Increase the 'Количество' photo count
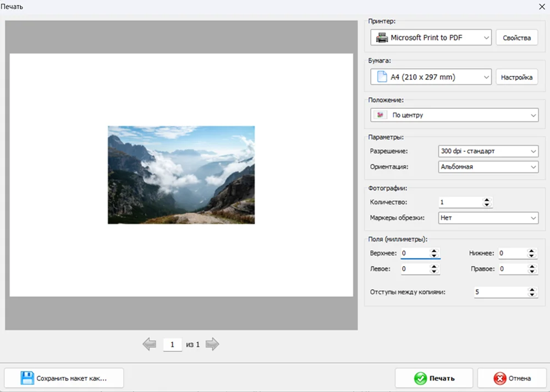The width and height of the screenshot is (550, 392). pyautogui.click(x=487, y=200)
